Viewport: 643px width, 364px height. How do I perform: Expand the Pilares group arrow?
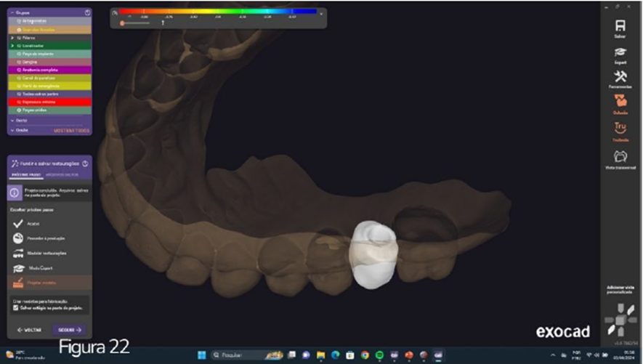12,37
